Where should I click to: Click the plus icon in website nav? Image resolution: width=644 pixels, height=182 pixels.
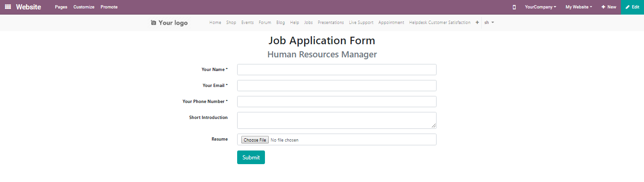[x=477, y=23]
